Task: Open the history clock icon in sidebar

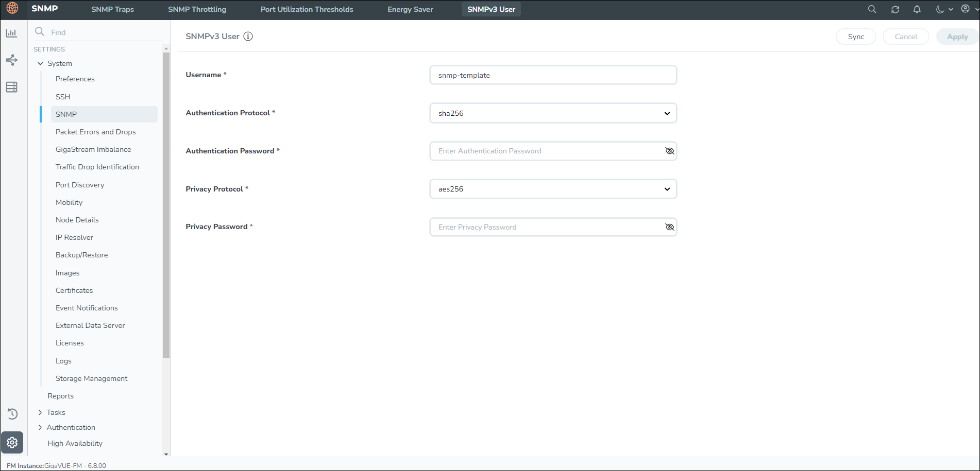Action: pyautogui.click(x=12, y=414)
